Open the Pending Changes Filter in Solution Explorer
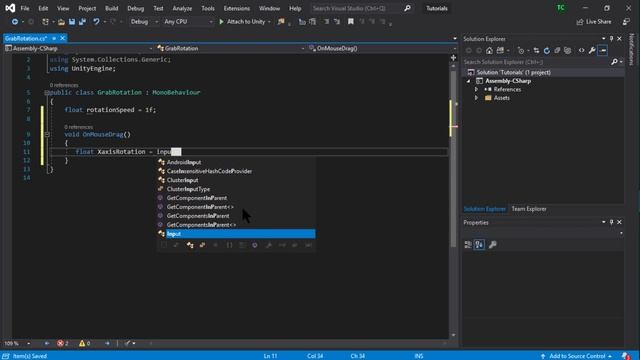Screen dimensions: 640x360 (521, 51)
